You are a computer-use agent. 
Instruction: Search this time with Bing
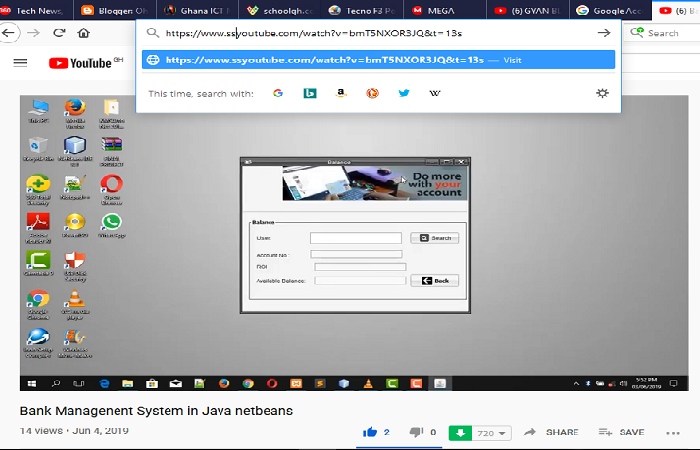click(310, 93)
